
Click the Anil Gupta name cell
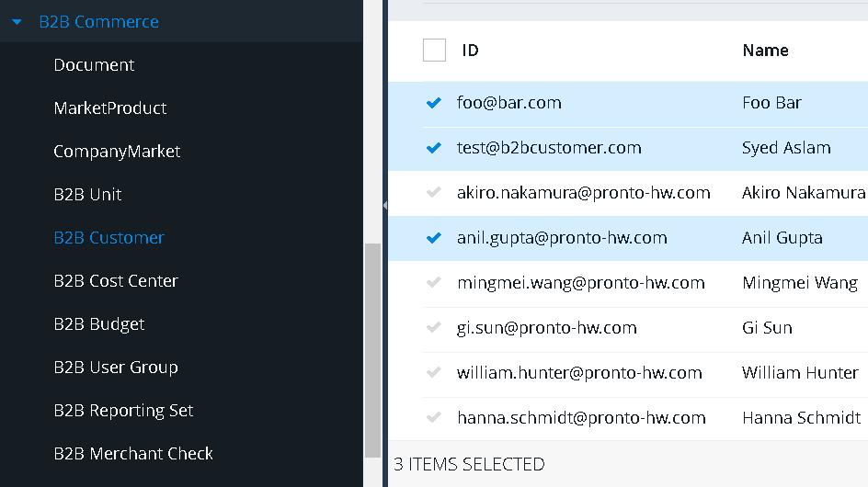[x=782, y=238]
